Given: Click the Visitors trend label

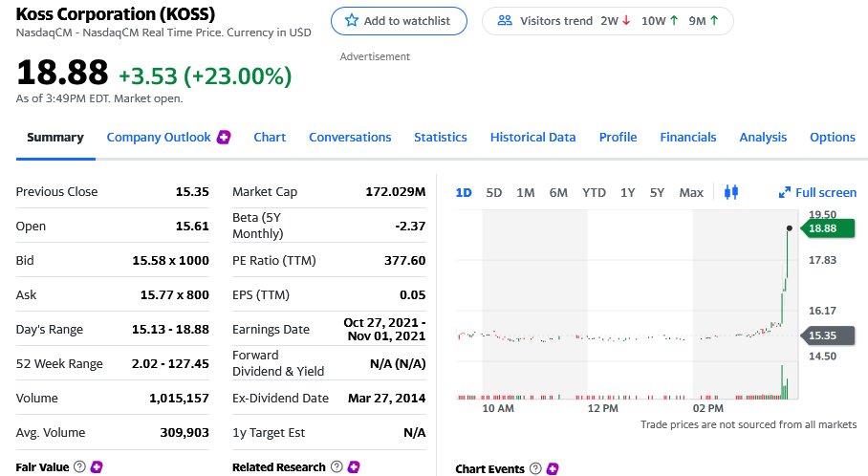Looking at the screenshot, I should [556, 21].
